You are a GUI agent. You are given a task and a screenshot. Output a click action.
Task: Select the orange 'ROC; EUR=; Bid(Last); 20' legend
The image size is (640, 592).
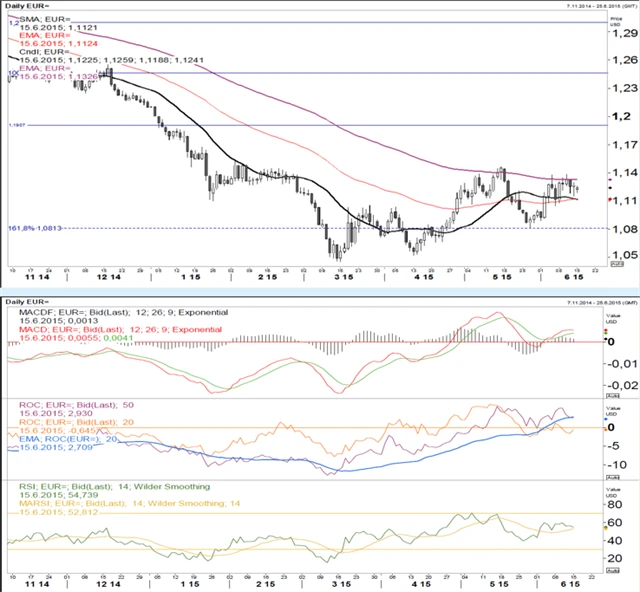(77, 422)
